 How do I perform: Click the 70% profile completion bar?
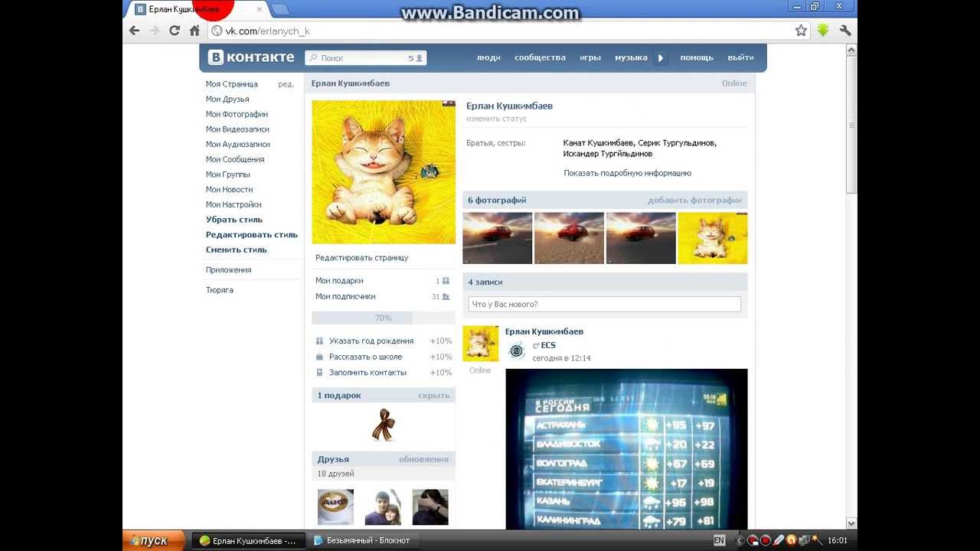pyautogui.click(x=383, y=318)
